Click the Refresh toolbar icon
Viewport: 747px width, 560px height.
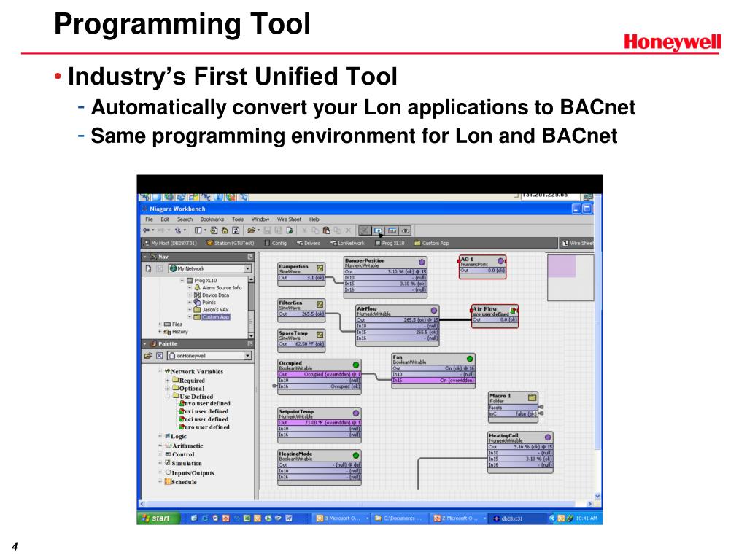click(x=236, y=230)
